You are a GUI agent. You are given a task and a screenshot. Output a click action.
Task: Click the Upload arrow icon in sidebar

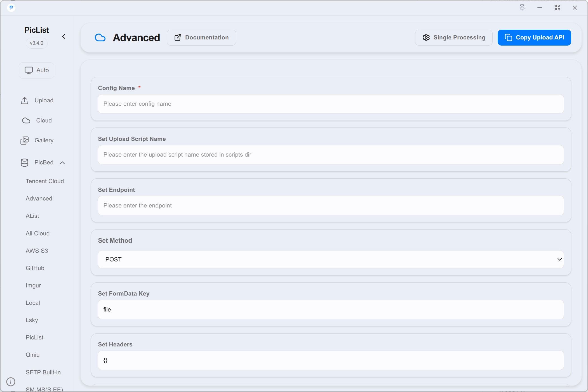25,100
